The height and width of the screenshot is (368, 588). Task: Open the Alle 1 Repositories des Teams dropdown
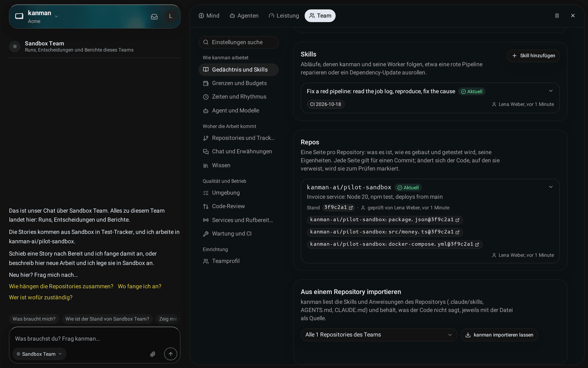tap(379, 335)
